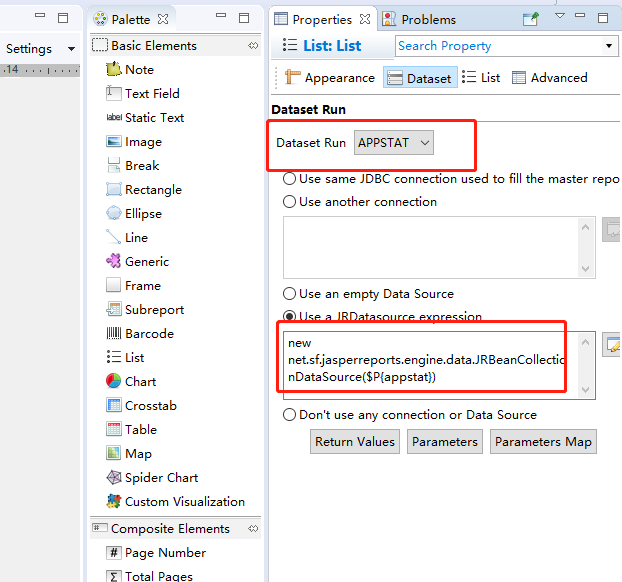Pin the Composite Elements drawer open
This screenshot has width=622, height=582.
(x=253, y=528)
